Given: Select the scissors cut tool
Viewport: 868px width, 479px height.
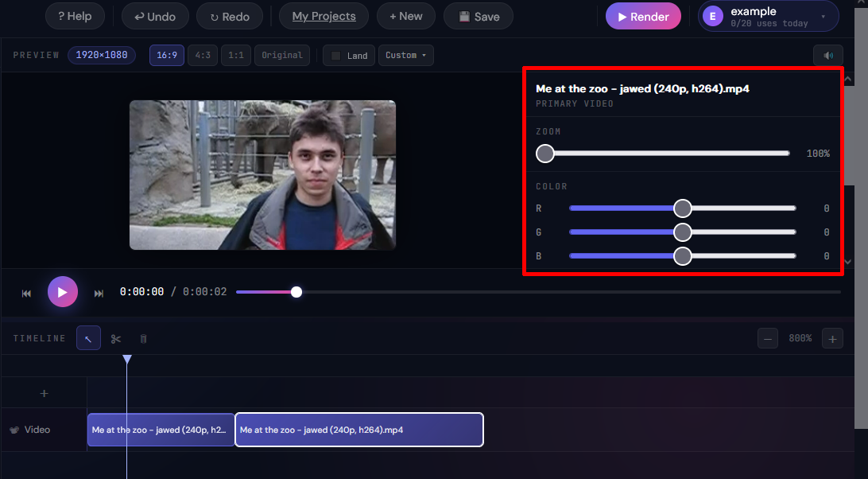Looking at the screenshot, I should pos(116,339).
